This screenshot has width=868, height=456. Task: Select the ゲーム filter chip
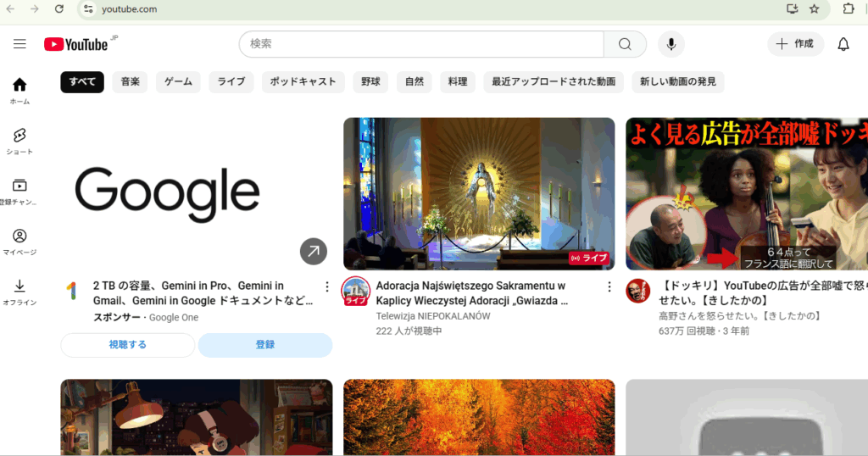pyautogui.click(x=178, y=81)
